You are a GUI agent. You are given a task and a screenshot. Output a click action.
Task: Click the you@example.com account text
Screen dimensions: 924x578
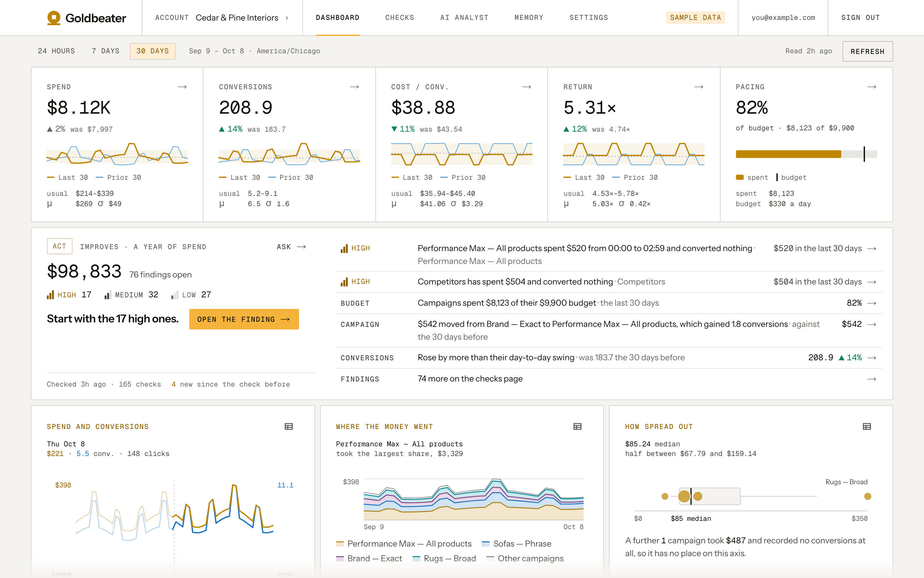click(783, 18)
